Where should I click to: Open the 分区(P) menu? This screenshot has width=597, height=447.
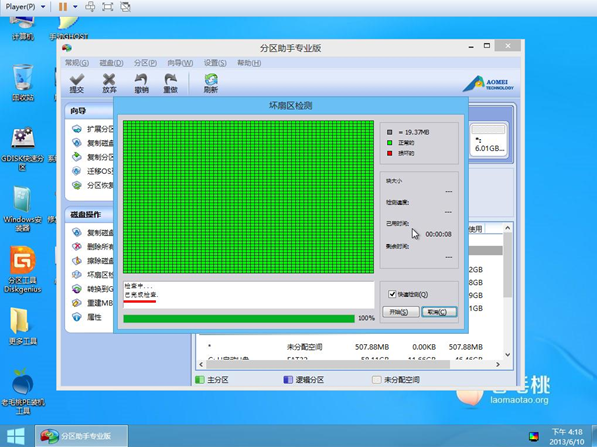pos(145,63)
